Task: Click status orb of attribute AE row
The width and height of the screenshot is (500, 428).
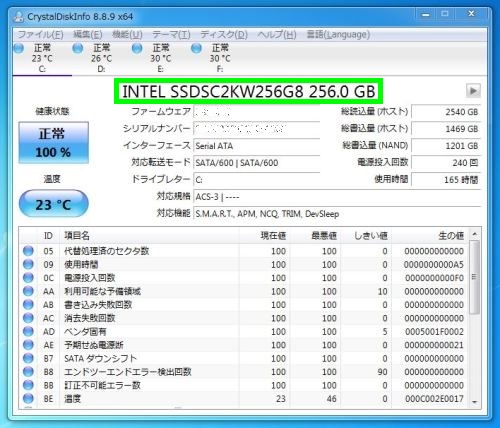Action: point(28,345)
